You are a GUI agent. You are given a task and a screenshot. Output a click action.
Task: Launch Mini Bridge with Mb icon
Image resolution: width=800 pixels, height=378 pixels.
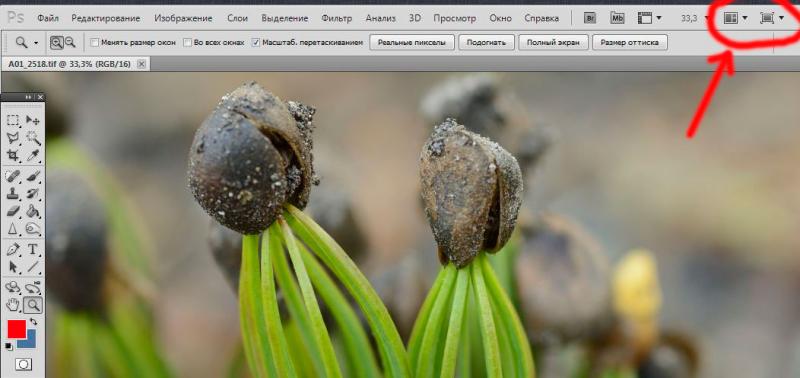pos(617,18)
